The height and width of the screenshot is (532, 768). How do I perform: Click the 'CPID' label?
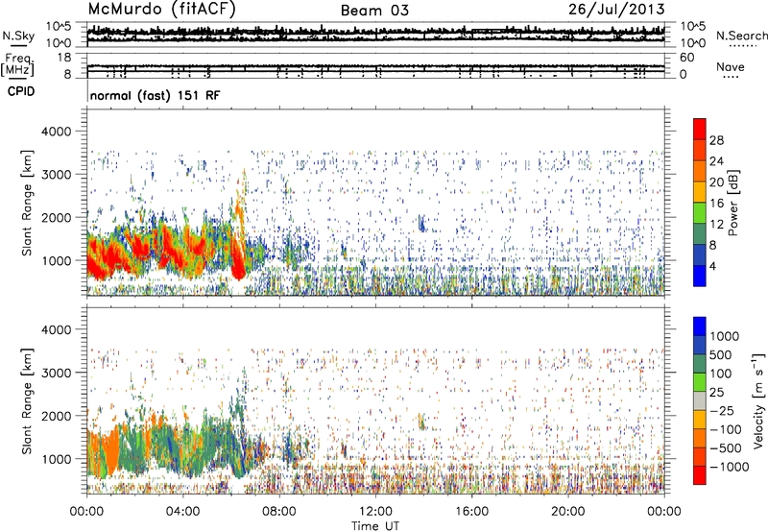pyautogui.click(x=21, y=91)
